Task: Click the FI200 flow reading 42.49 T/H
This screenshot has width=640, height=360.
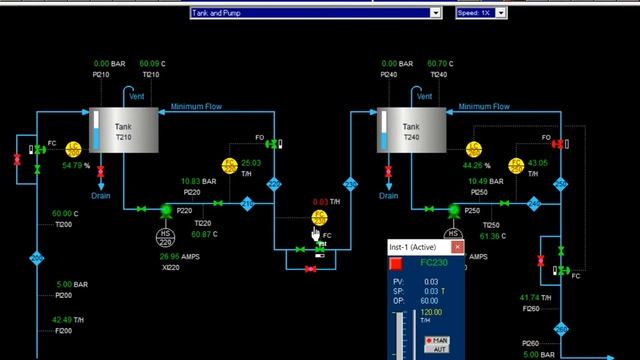Action: click(68, 320)
